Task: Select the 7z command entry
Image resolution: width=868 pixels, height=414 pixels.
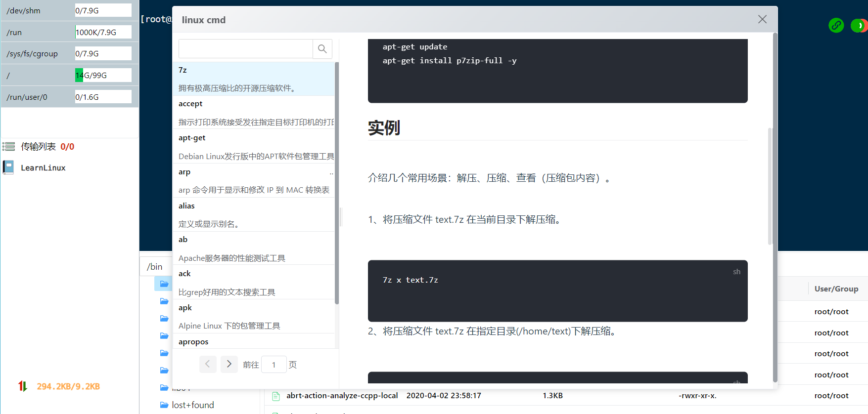Action: click(254, 79)
